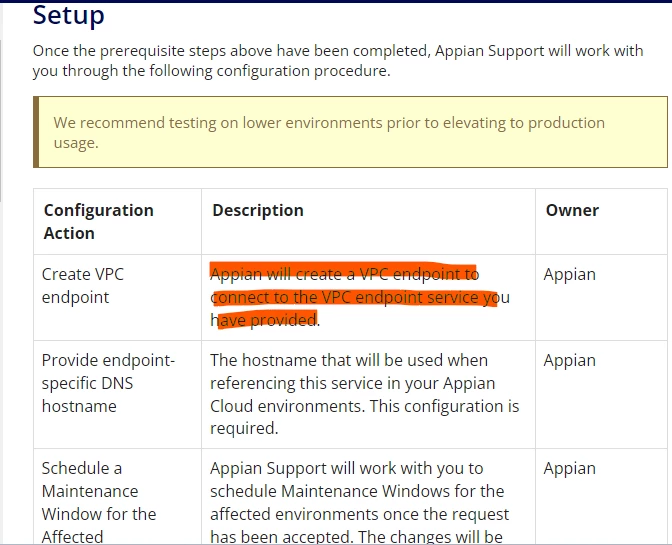
Task: Click the word 'production' in the yellow note
Action: pos(566,123)
